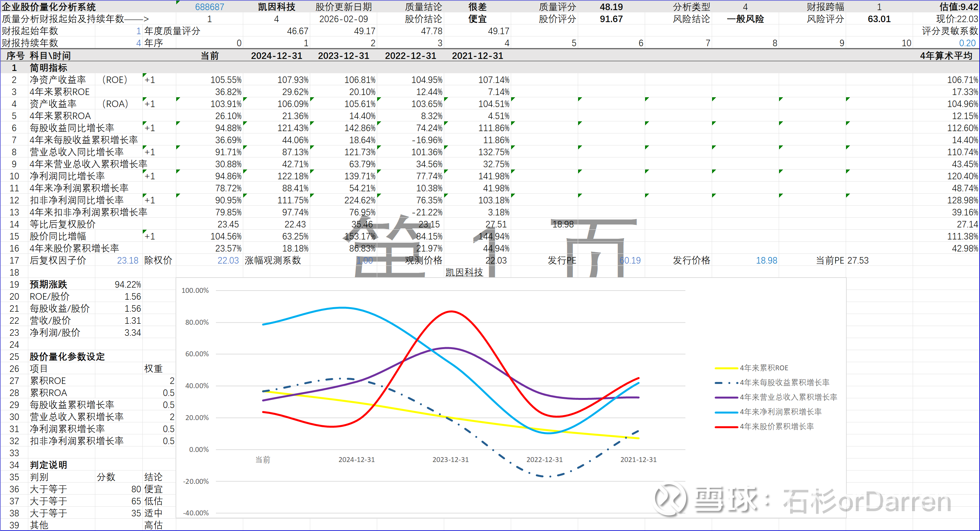This screenshot has width=980, height=531.
Task: Select the 风险结论 一般风险 cell
Action: [x=745, y=19]
